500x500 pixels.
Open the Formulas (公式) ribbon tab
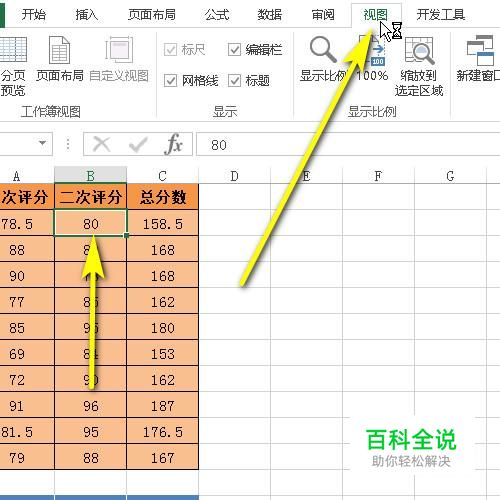[x=217, y=15]
